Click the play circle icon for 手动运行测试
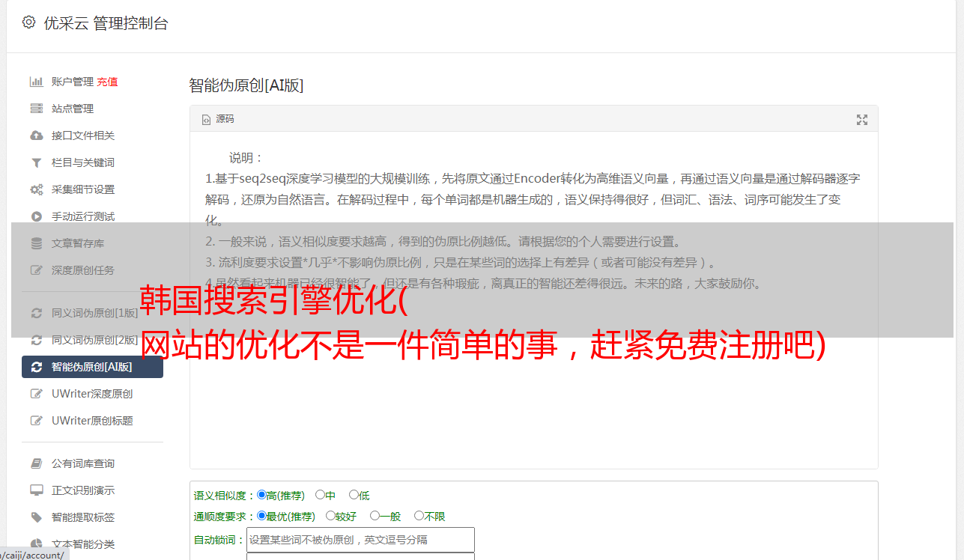 pyautogui.click(x=36, y=216)
